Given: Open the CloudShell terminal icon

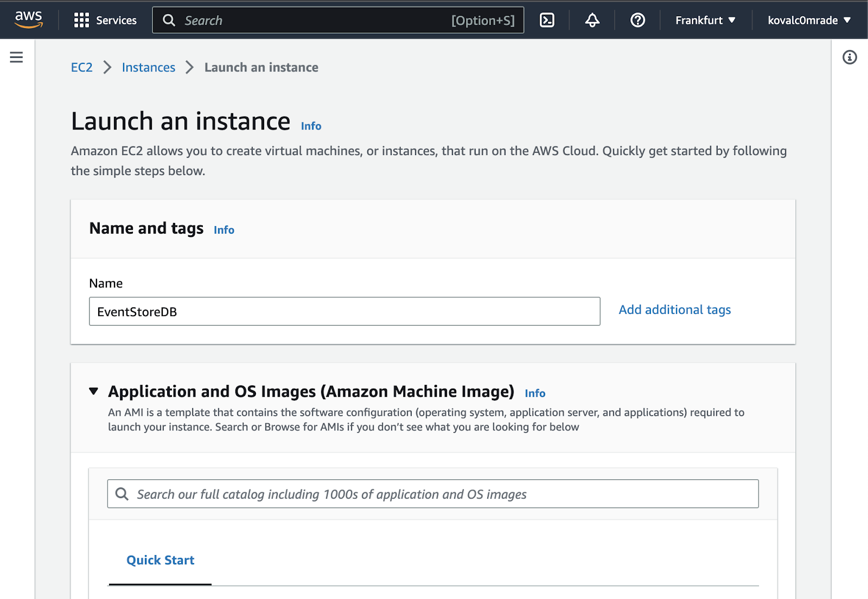Looking at the screenshot, I should pos(547,20).
